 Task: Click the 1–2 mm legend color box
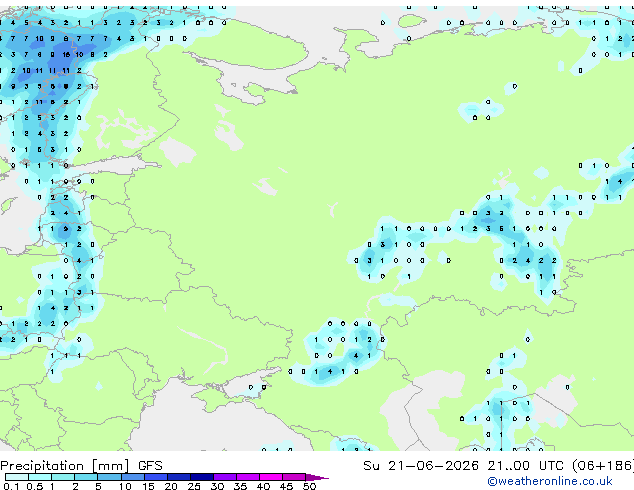(x=63, y=477)
